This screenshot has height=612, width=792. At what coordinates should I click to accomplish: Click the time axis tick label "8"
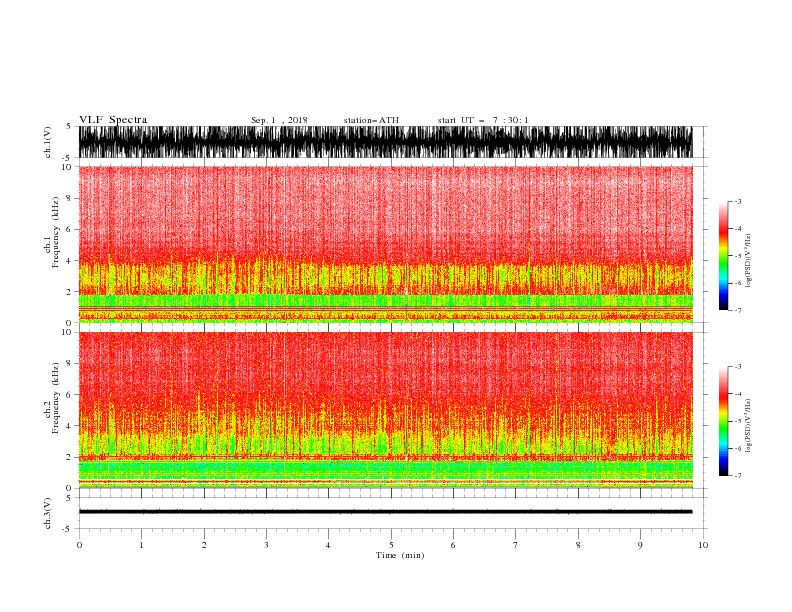point(578,545)
